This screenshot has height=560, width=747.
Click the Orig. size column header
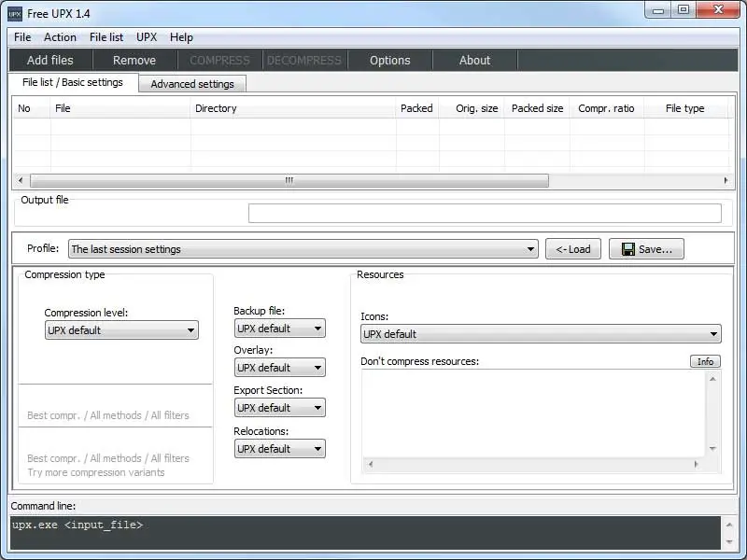click(x=472, y=108)
